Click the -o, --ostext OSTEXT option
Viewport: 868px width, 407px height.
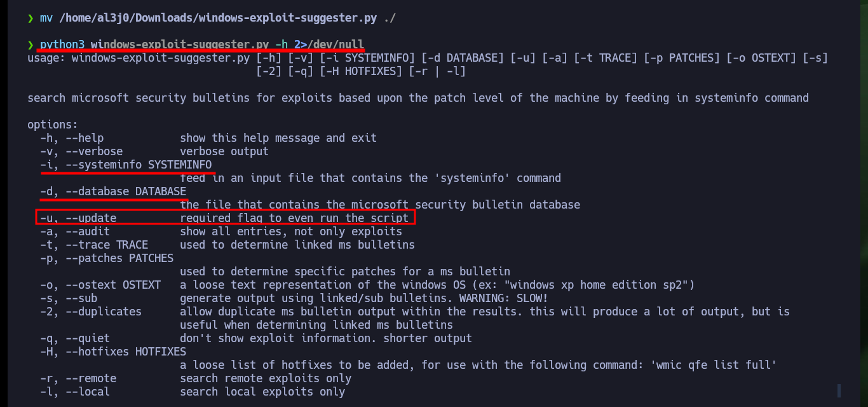(x=100, y=285)
